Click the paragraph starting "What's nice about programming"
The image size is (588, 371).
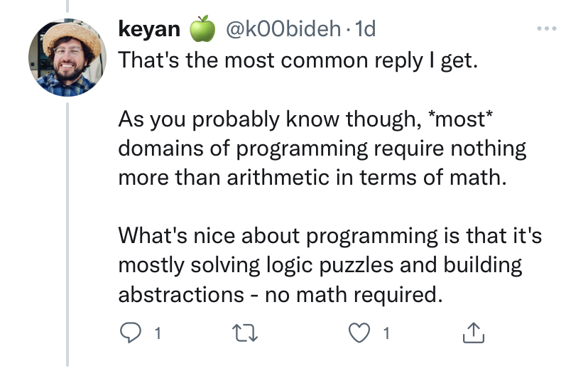[x=330, y=264]
